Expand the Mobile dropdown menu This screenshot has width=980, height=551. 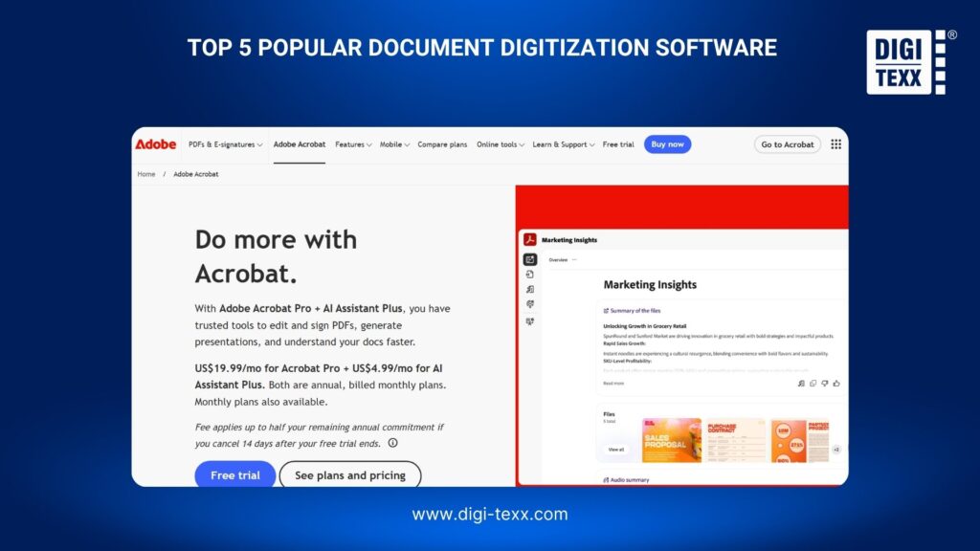coord(394,144)
